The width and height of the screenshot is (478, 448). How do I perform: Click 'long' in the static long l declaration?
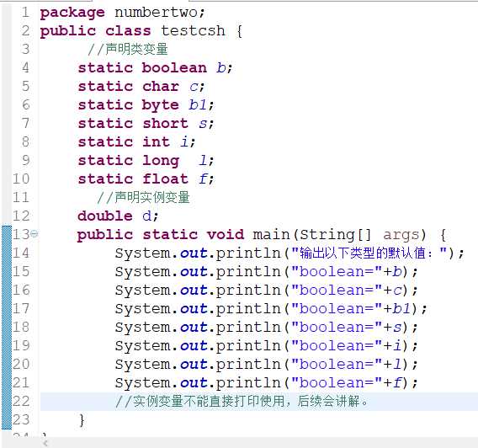tap(161, 161)
